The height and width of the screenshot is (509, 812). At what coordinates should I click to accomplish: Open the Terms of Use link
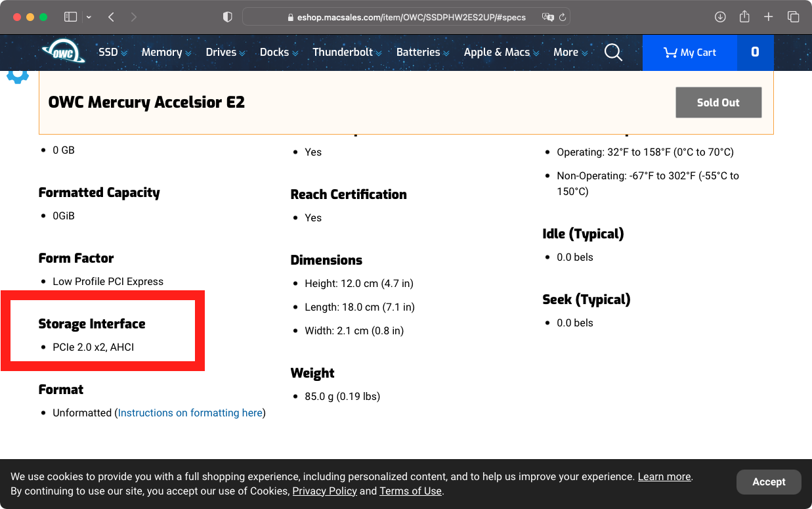point(410,491)
